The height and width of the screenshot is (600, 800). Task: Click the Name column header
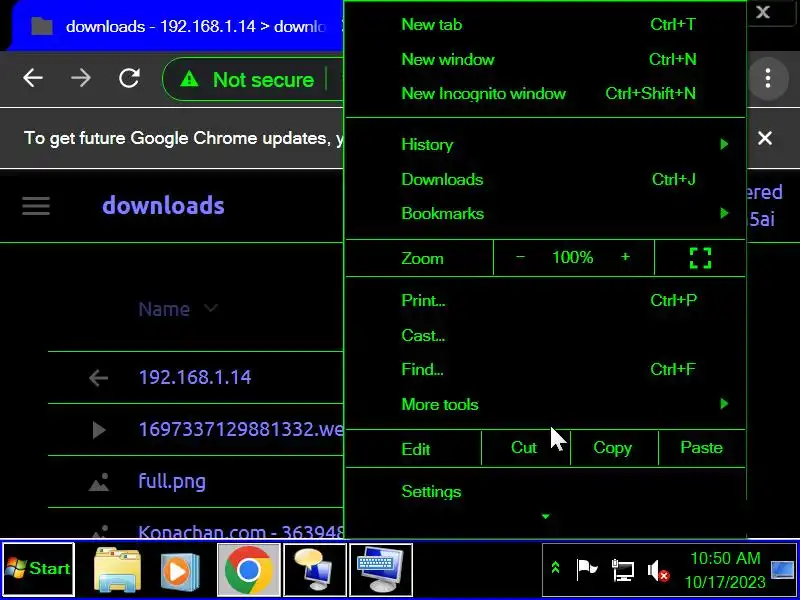pyautogui.click(x=164, y=309)
